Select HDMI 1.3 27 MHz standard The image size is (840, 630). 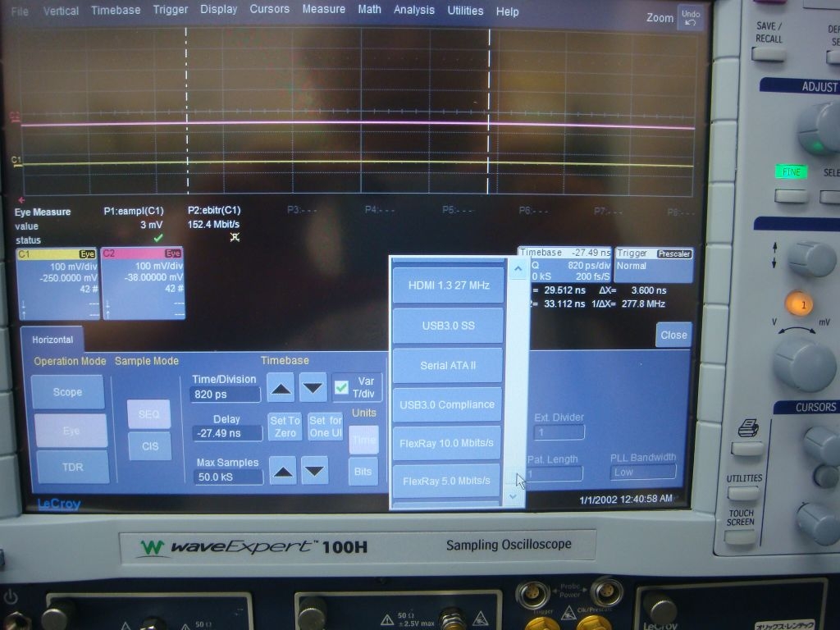pos(447,285)
